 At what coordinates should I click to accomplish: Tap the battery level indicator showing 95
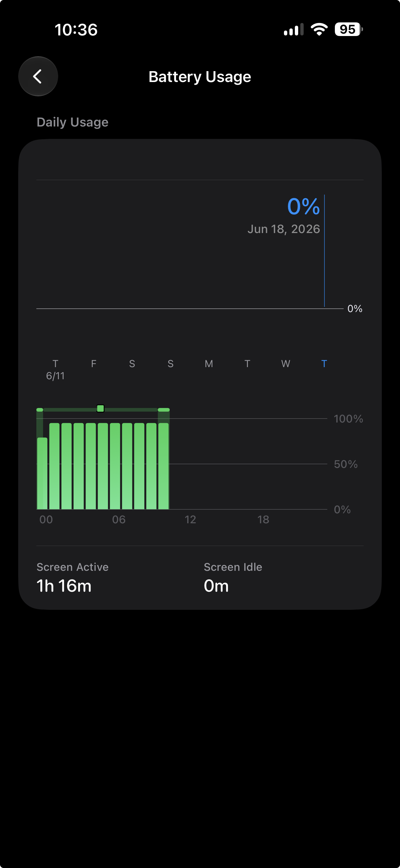pos(349,29)
